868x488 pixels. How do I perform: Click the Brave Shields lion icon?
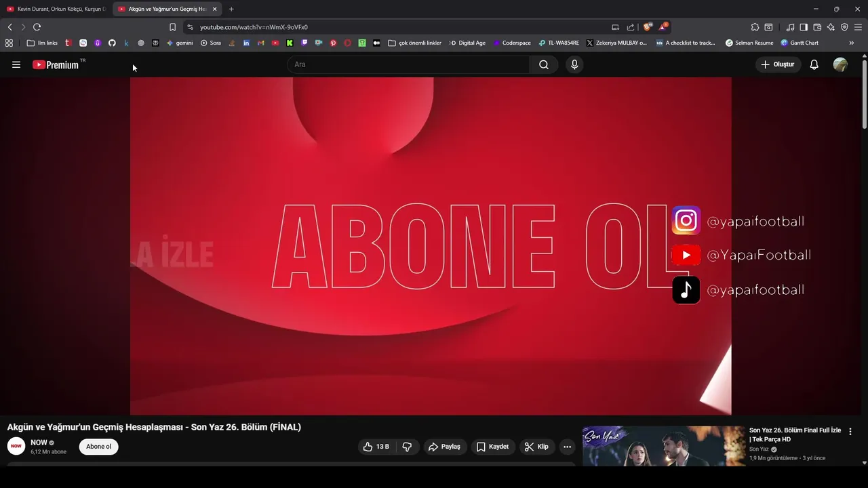(x=648, y=27)
